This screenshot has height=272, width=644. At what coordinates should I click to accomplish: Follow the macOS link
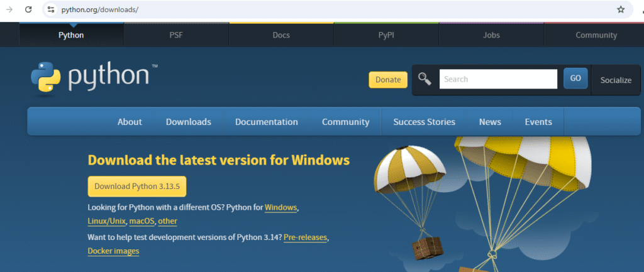tap(142, 221)
